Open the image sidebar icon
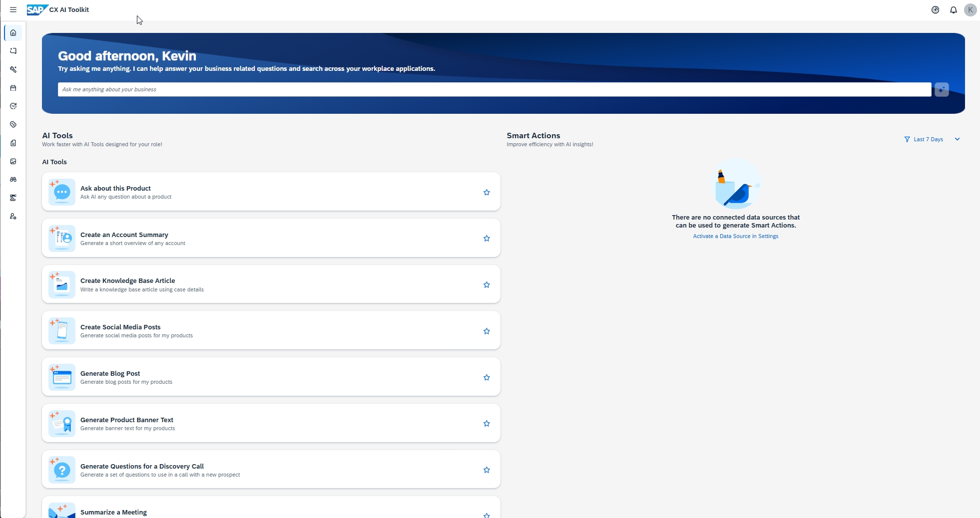 click(x=13, y=161)
